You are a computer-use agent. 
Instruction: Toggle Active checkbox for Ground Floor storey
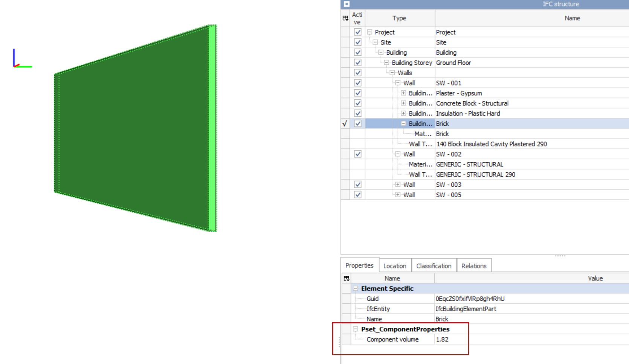click(x=358, y=62)
